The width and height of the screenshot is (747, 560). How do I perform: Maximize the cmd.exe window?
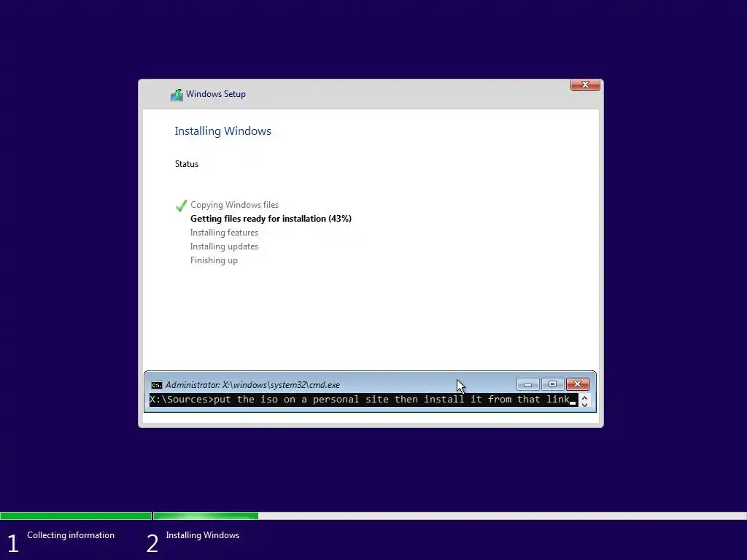point(553,384)
